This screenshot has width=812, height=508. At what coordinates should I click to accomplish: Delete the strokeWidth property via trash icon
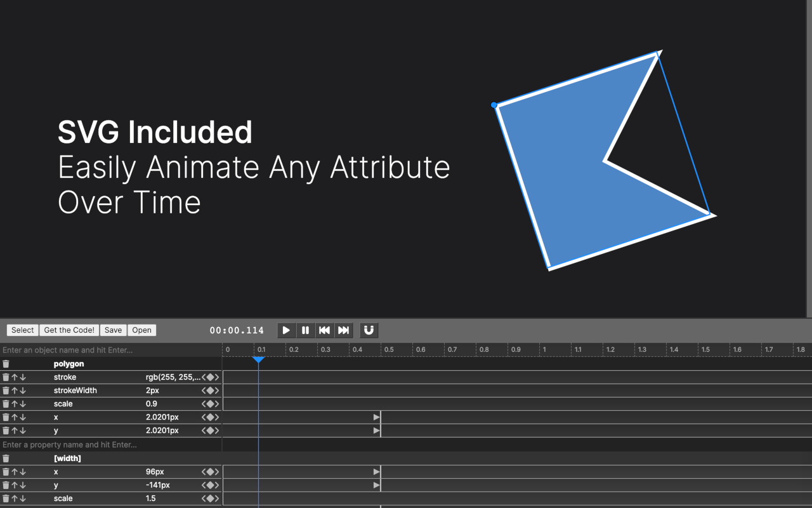(x=6, y=391)
